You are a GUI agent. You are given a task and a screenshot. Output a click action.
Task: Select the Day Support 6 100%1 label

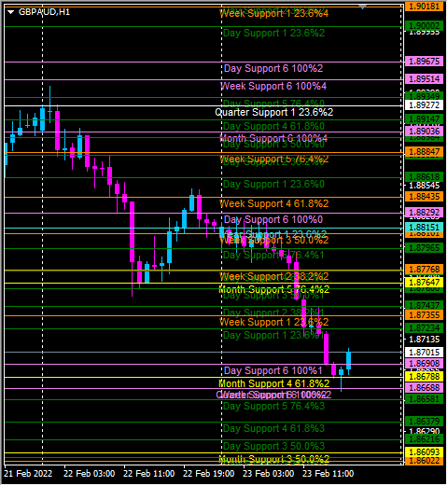273,370
